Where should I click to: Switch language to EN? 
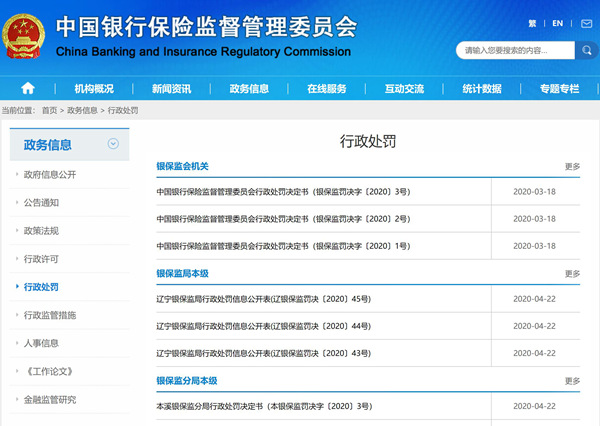pos(558,24)
